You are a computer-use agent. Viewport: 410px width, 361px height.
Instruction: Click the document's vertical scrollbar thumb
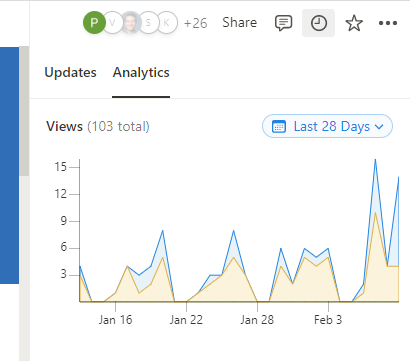pos(24,111)
